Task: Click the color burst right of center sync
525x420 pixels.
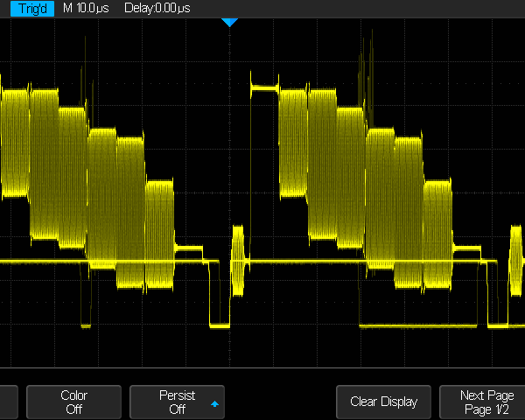Action: 238,252
